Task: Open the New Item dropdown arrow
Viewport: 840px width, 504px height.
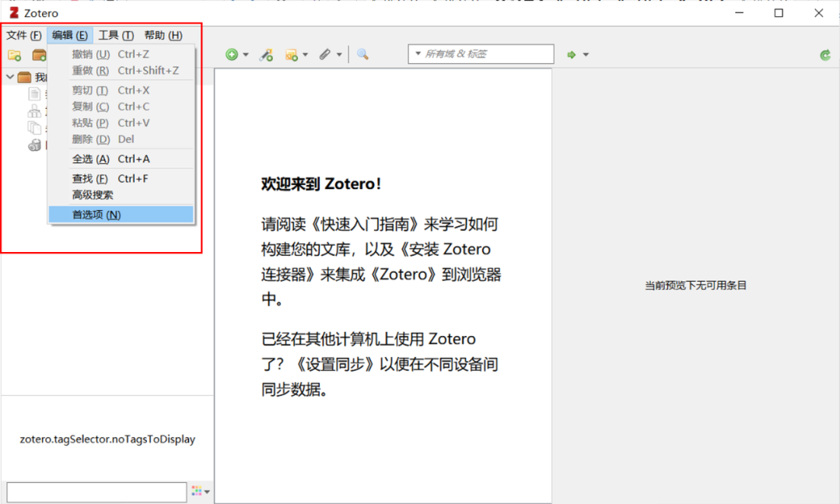Action: (x=246, y=54)
